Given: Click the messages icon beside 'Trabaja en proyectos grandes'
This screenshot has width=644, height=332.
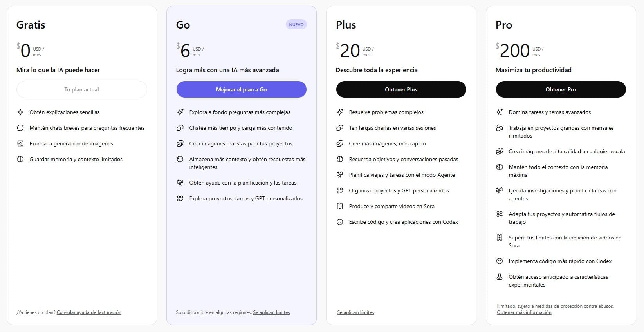Looking at the screenshot, I should (x=499, y=128).
